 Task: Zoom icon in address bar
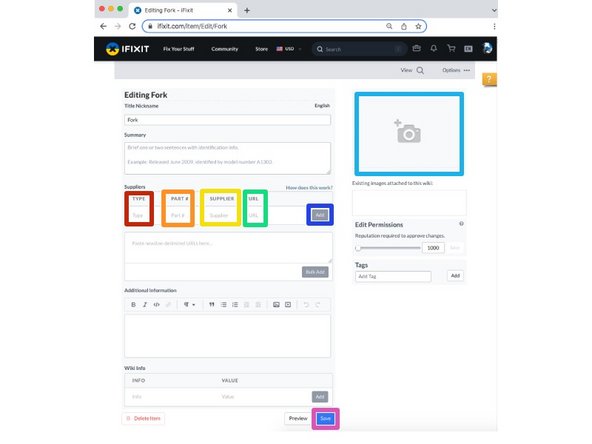coord(389,26)
